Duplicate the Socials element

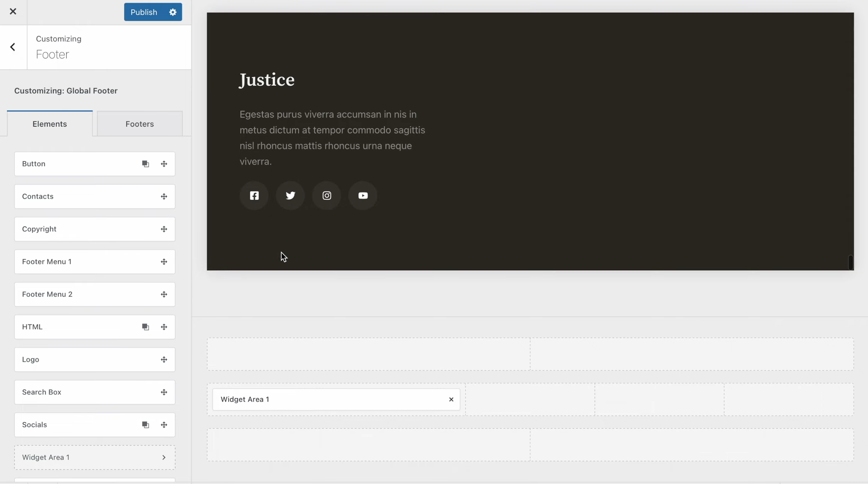[145, 425]
